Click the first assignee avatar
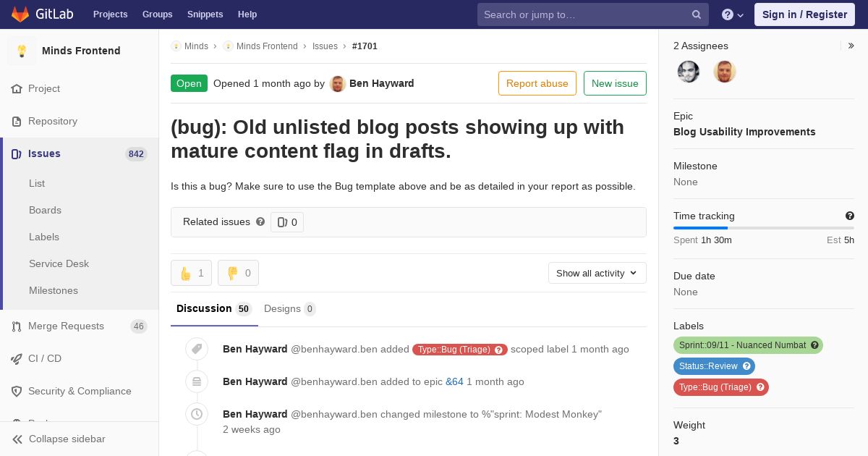Viewport: 868px width, 456px height. coord(689,71)
